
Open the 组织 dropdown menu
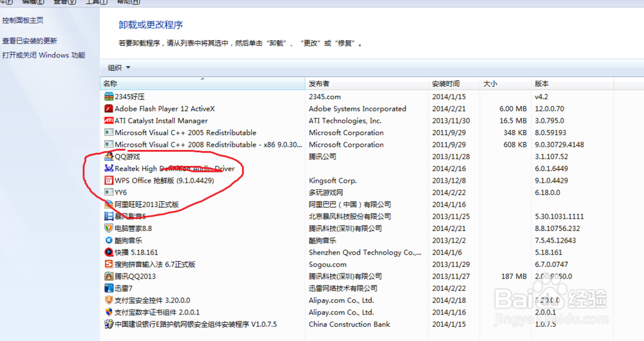(118, 68)
